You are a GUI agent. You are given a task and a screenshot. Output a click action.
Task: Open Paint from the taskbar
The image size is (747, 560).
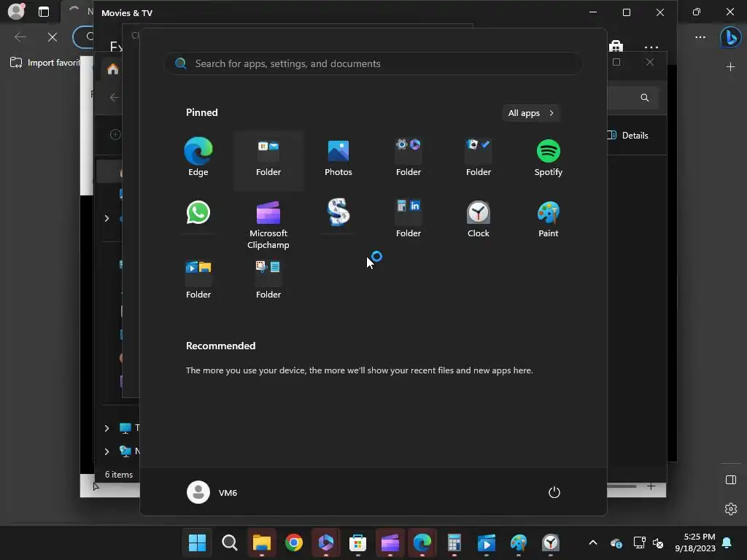(x=519, y=542)
